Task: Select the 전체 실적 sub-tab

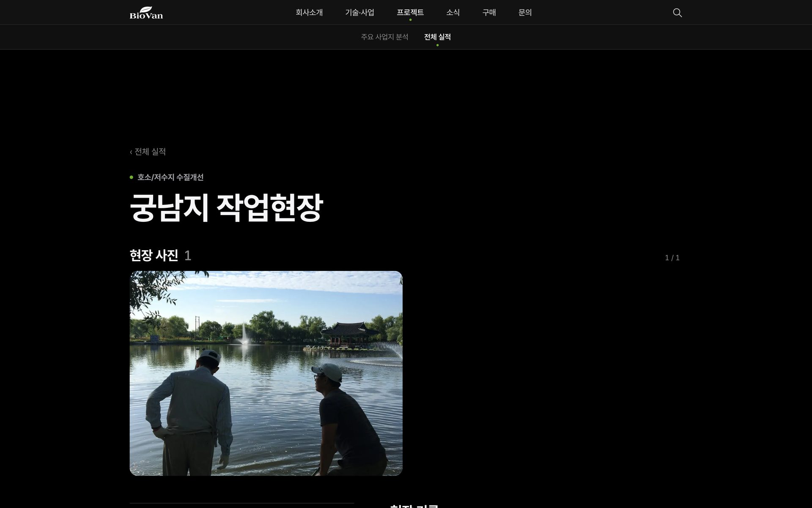Action: point(437,37)
